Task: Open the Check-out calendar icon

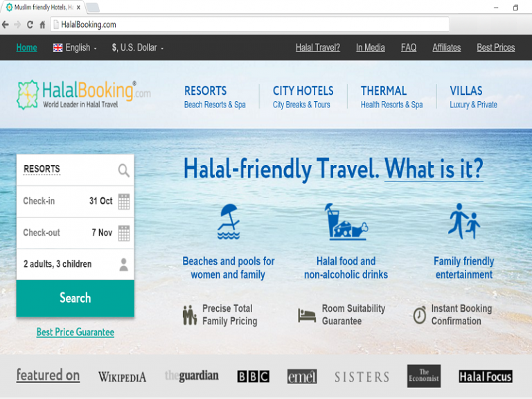Action: (x=124, y=233)
